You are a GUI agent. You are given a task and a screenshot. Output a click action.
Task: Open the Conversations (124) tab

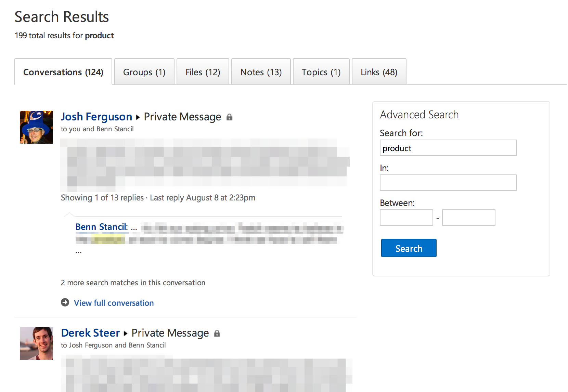(x=63, y=72)
